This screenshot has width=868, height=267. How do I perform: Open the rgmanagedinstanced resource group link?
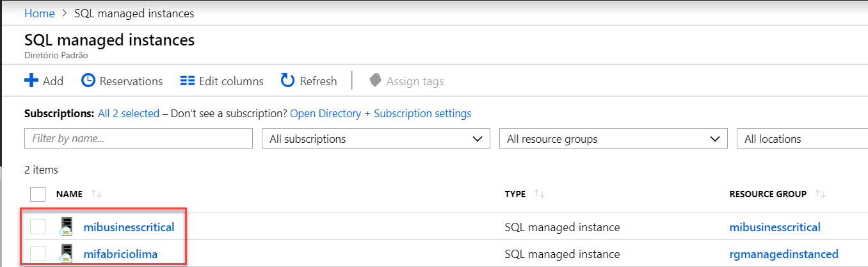point(784,254)
